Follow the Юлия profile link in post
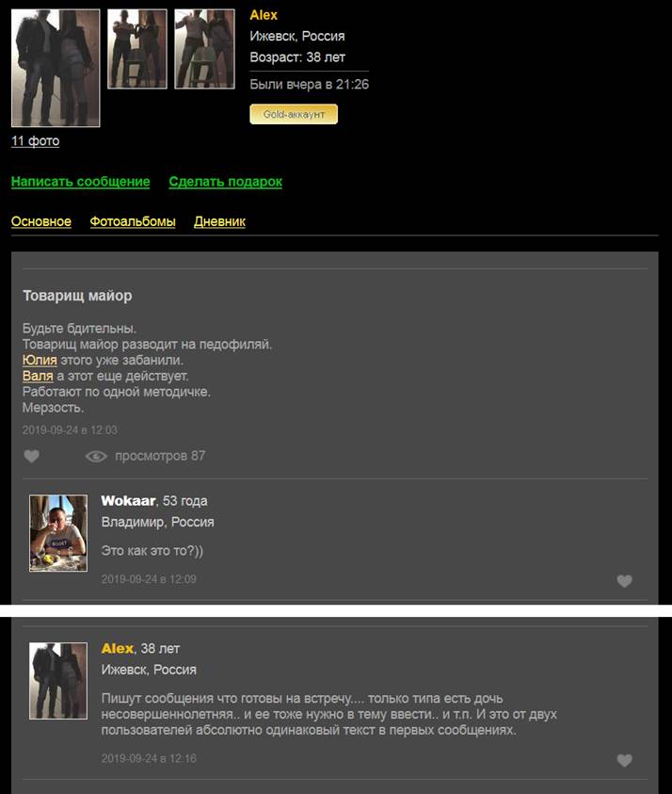672x794 pixels. click(x=40, y=360)
